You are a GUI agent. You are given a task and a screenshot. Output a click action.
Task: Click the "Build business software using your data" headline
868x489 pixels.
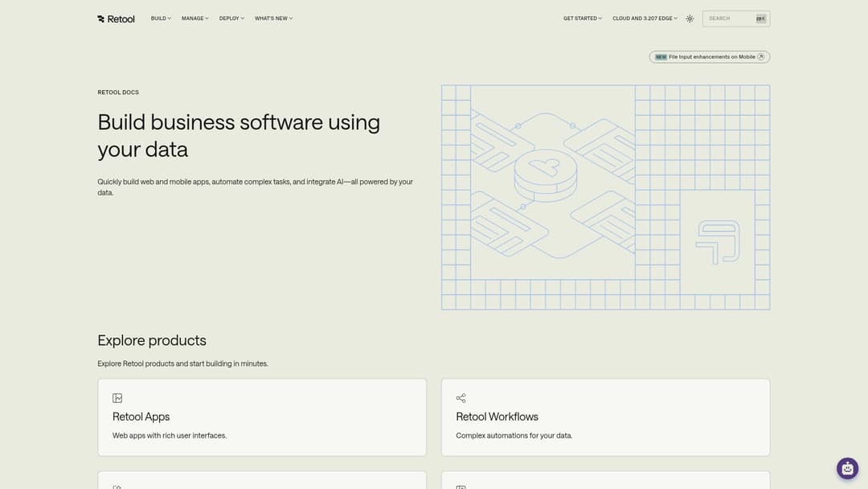point(239,136)
